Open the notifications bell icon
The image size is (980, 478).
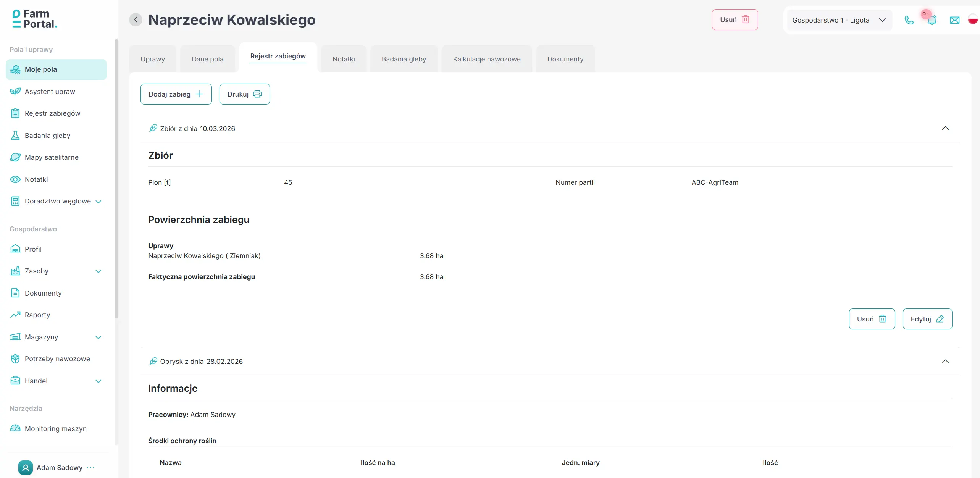pos(932,20)
